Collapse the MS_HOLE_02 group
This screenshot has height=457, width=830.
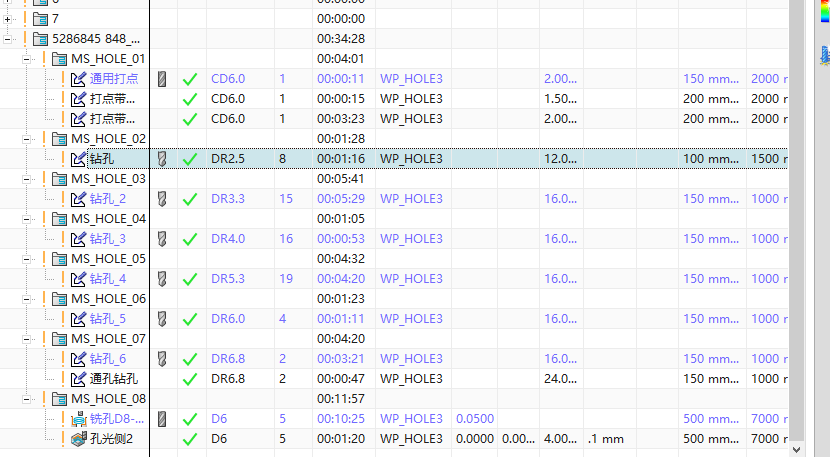coord(26,139)
